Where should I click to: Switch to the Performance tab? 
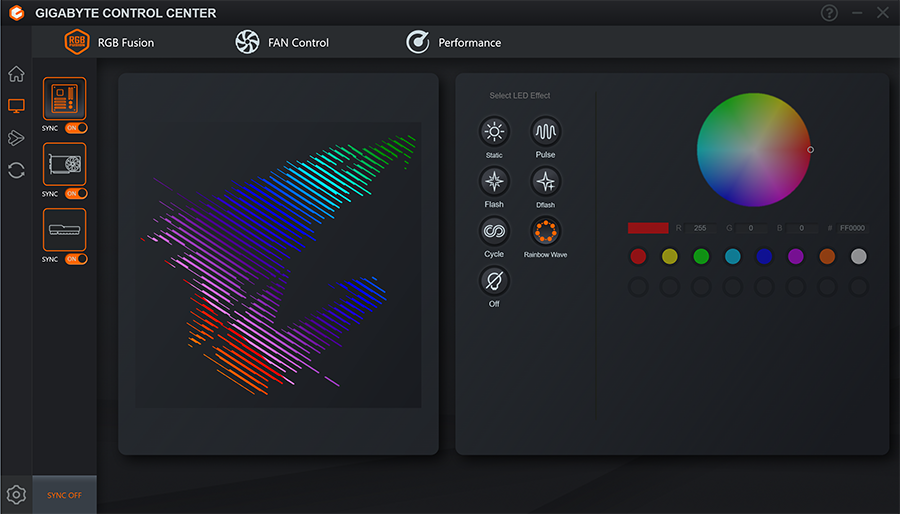click(x=453, y=42)
